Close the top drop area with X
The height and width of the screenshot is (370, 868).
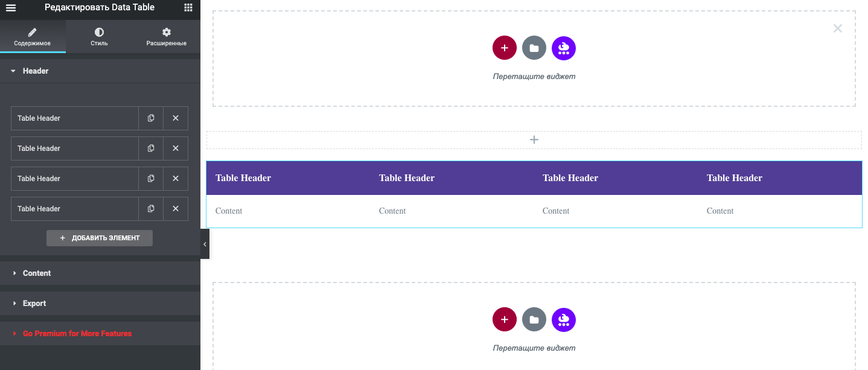coord(837,28)
